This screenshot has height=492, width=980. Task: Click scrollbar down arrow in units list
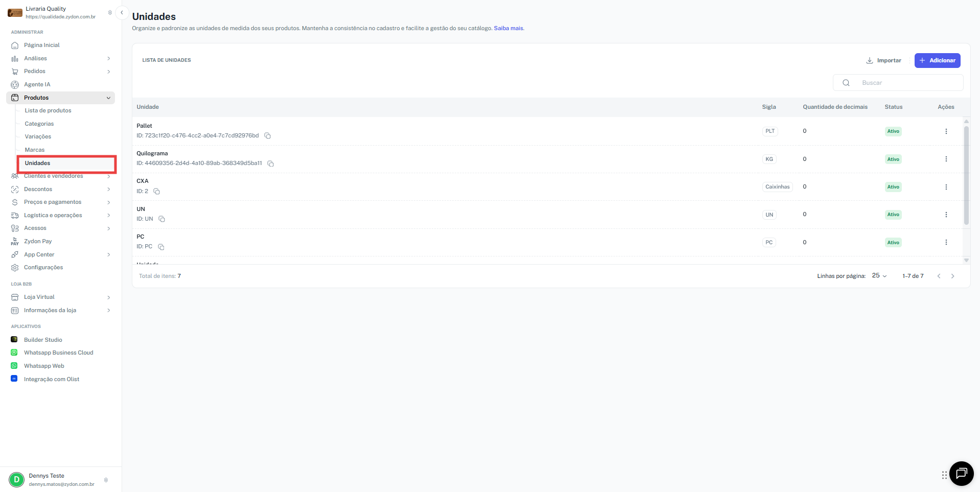(x=966, y=260)
